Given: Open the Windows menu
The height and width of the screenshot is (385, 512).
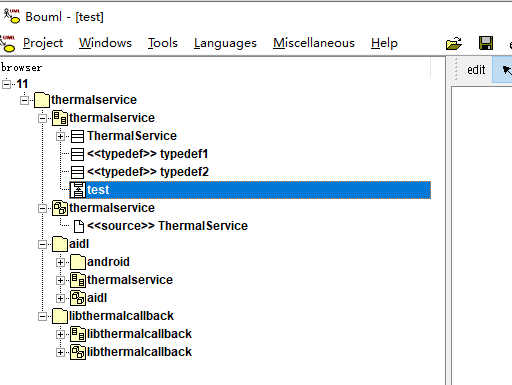Looking at the screenshot, I should click(x=105, y=43).
